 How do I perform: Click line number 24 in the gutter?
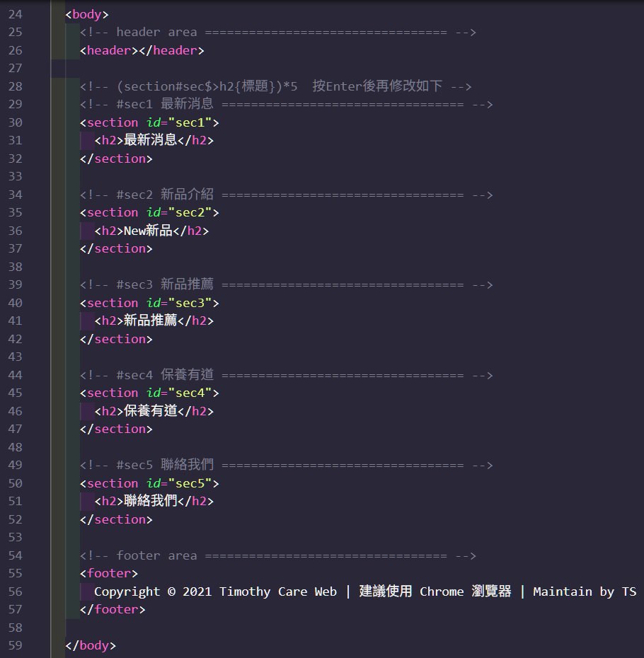[15, 14]
